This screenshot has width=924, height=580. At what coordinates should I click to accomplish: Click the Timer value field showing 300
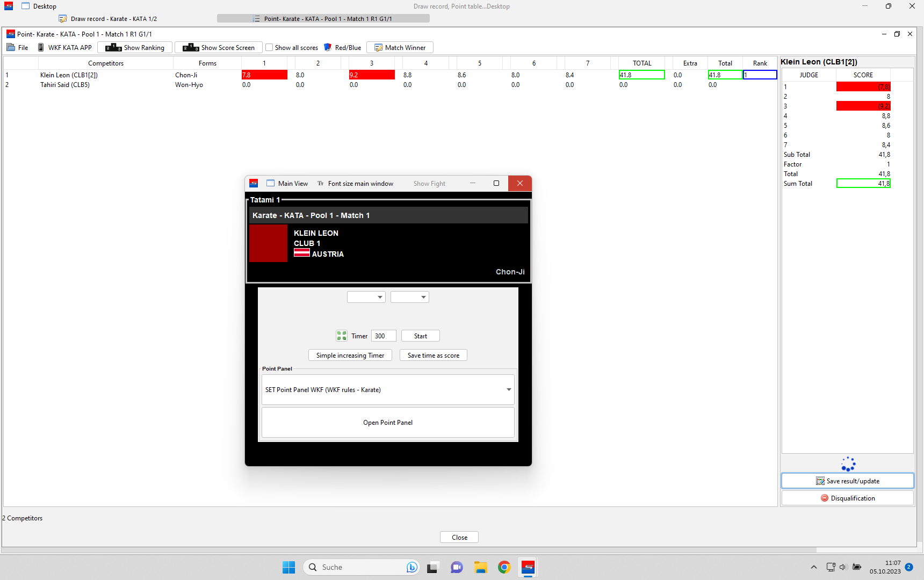coord(384,336)
